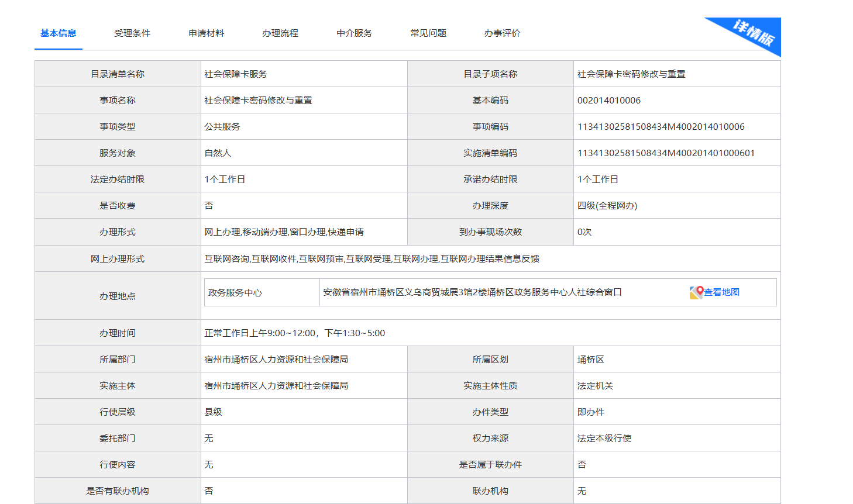Click the 基本编码 value 002014010006
The image size is (853, 504).
[608, 101]
